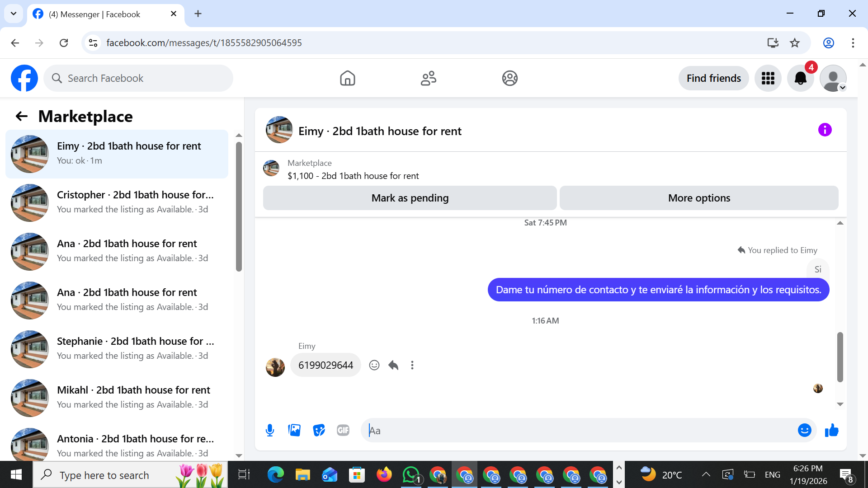Open emoji picker in message box
The image size is (868, 488).
pos(804,430)
